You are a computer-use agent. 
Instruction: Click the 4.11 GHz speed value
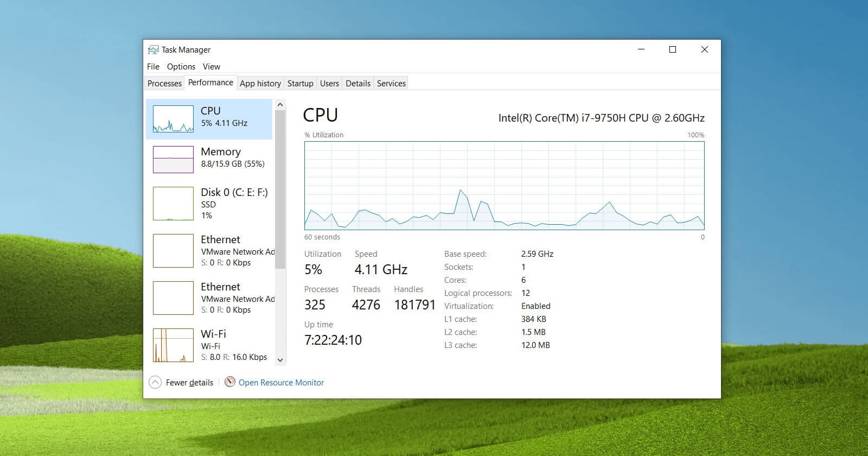coord(381,269)
